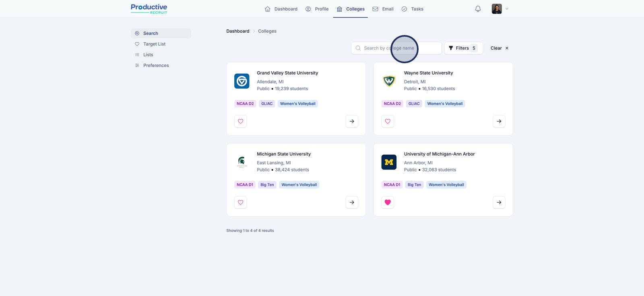Screen dimensions: 644x296
Task: Click the University of Michigan M logo
Action: [x=389, y=162]
